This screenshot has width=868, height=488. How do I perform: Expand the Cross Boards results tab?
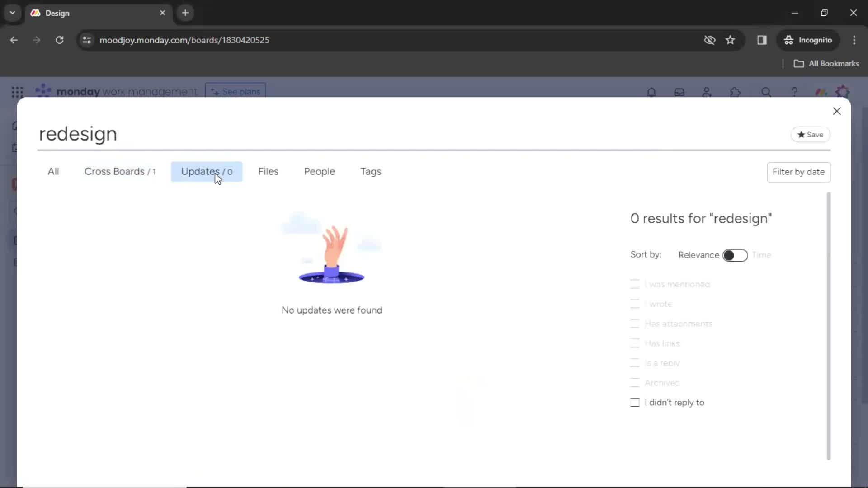119,172
